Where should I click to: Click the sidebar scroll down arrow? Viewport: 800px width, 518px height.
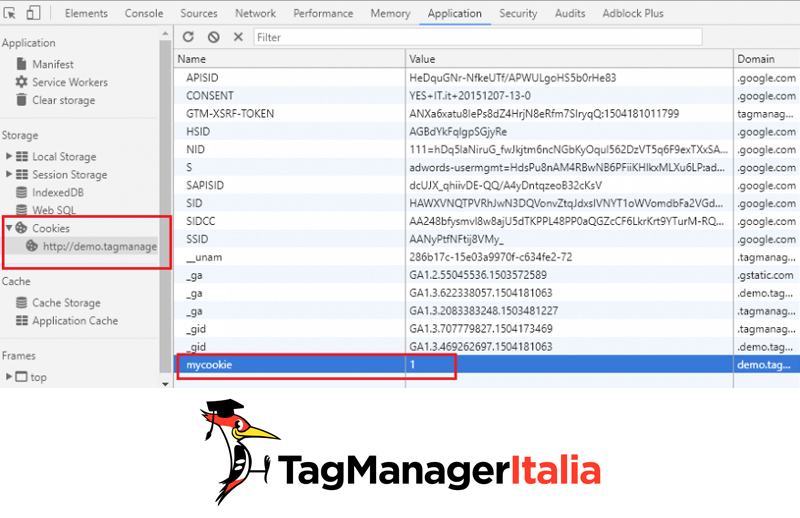(165, 384)
